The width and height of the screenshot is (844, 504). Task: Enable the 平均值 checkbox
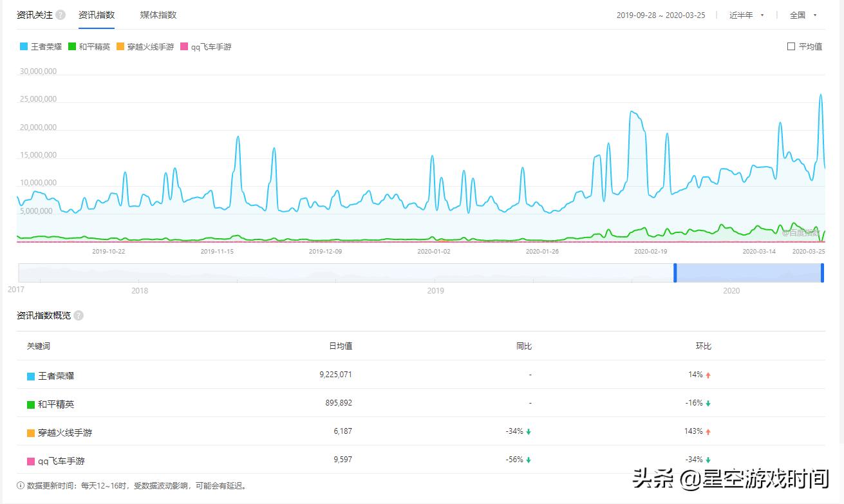pos(791,46)
